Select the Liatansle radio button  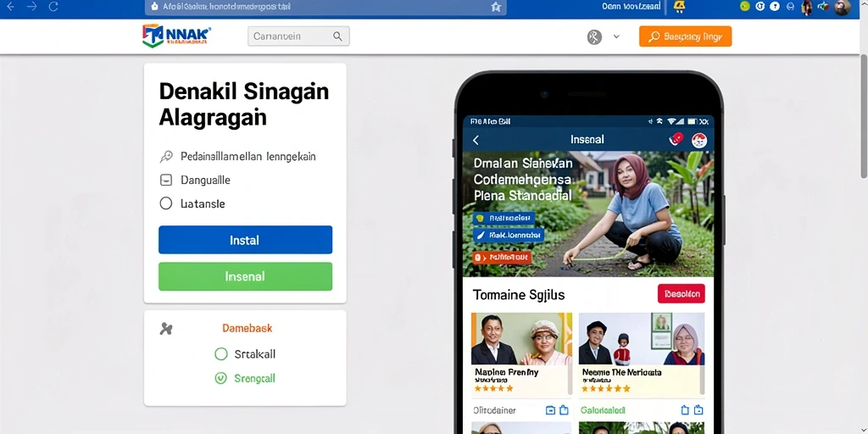165,203
